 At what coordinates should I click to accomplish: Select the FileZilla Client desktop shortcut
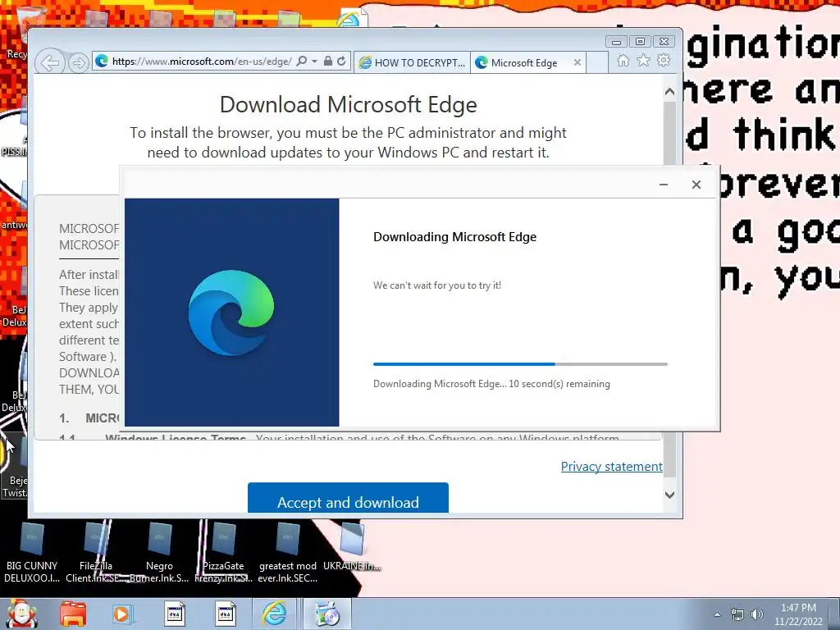pos(95,554)
